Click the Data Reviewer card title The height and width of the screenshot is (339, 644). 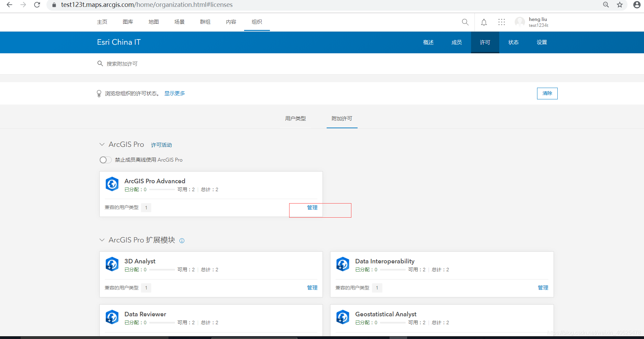point(145,314)
